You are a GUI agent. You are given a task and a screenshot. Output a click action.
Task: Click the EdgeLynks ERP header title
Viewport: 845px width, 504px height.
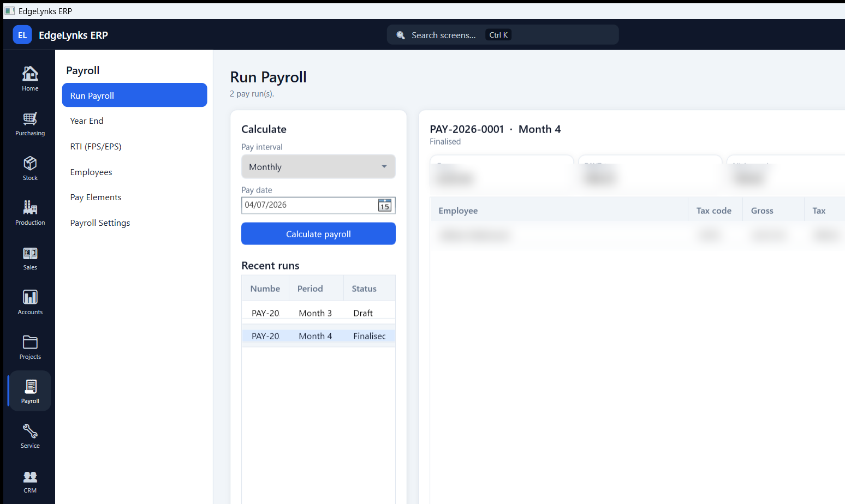pos(73,35)
